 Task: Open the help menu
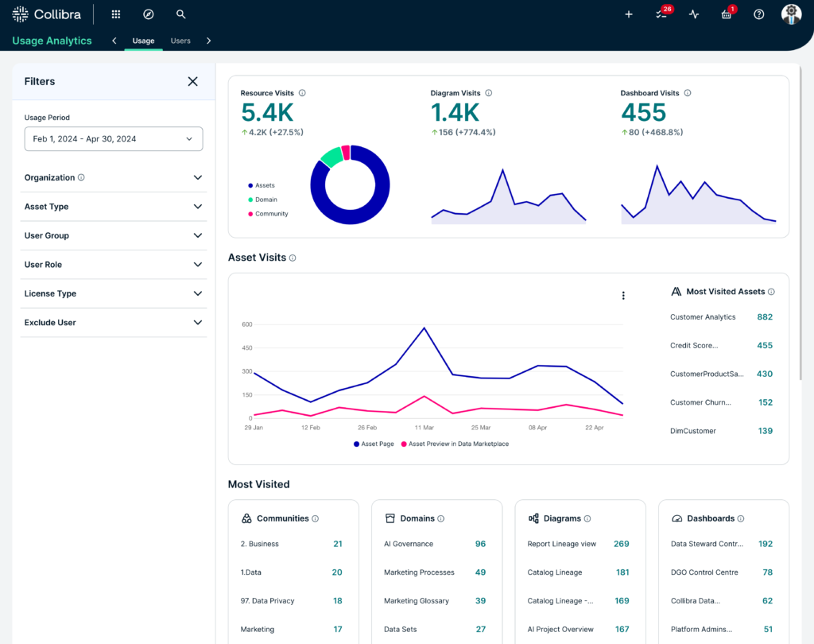point(758,14)
